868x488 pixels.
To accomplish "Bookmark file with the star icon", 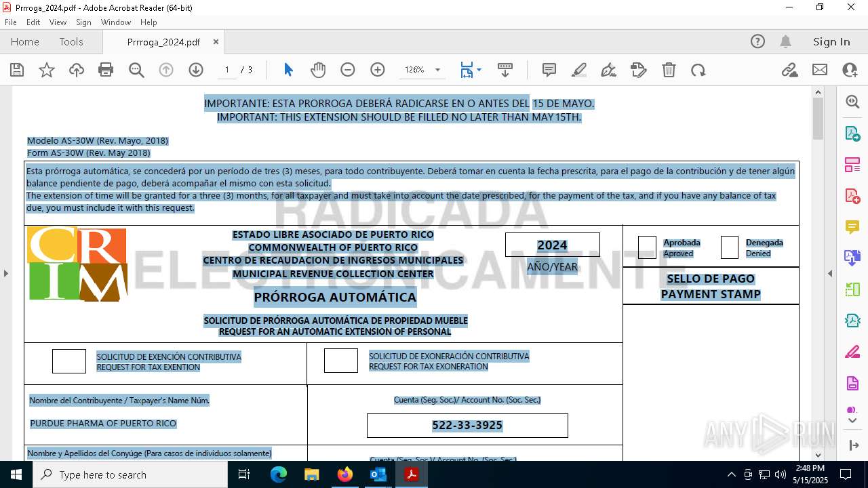I will point(47,70).
